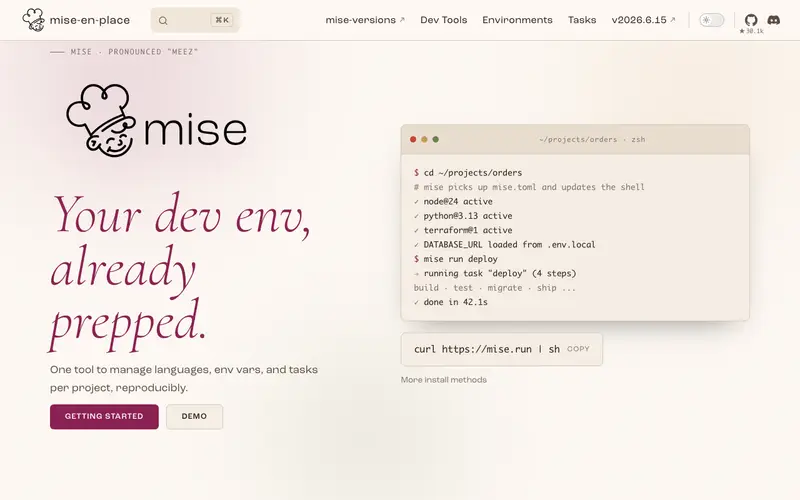Image resolution: width=800 pixels, height=500 pixels.
Task: Click the 'MISE · PRONOUNCED "MEEZ"' caption
Action: click(134, 52)
